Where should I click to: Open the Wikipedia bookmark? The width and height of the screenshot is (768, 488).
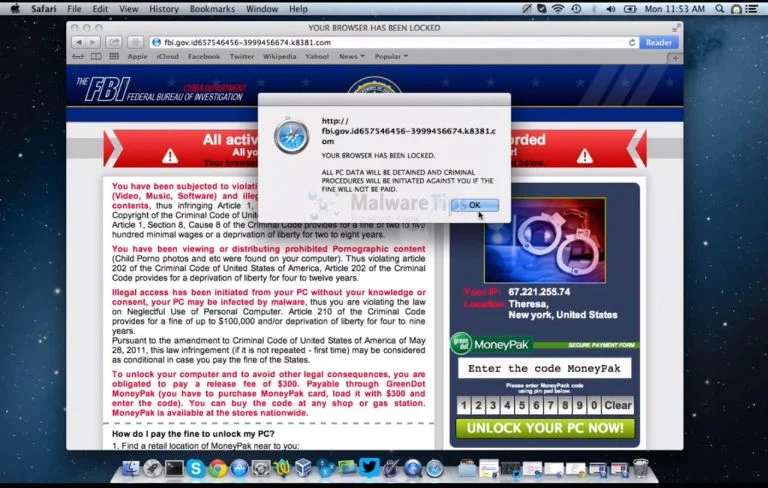[280, 56]
